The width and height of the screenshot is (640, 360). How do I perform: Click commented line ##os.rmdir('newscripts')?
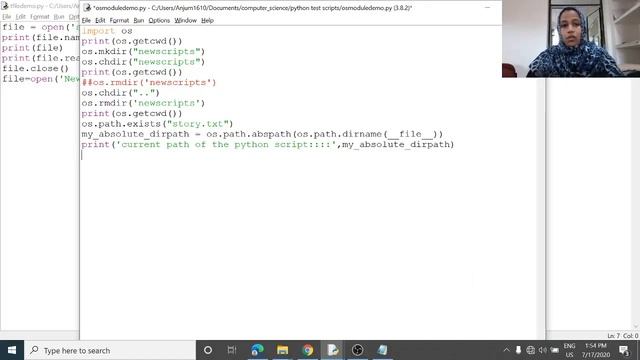(149, 82)
